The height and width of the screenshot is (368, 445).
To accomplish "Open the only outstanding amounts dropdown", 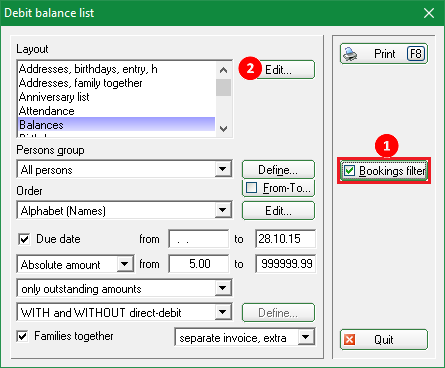I will (223, 288).
